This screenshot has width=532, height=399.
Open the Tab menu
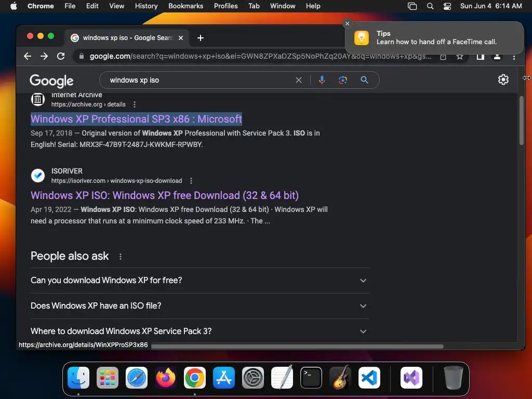pyautogui.click(x=254, y=6)
